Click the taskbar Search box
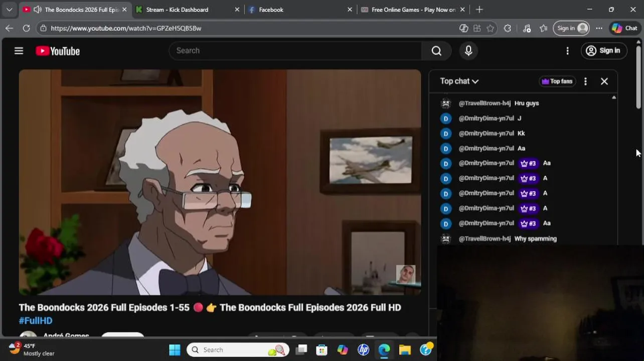This screenshot has width=644, height=361. pyautogui.click(x=239, y=349)
